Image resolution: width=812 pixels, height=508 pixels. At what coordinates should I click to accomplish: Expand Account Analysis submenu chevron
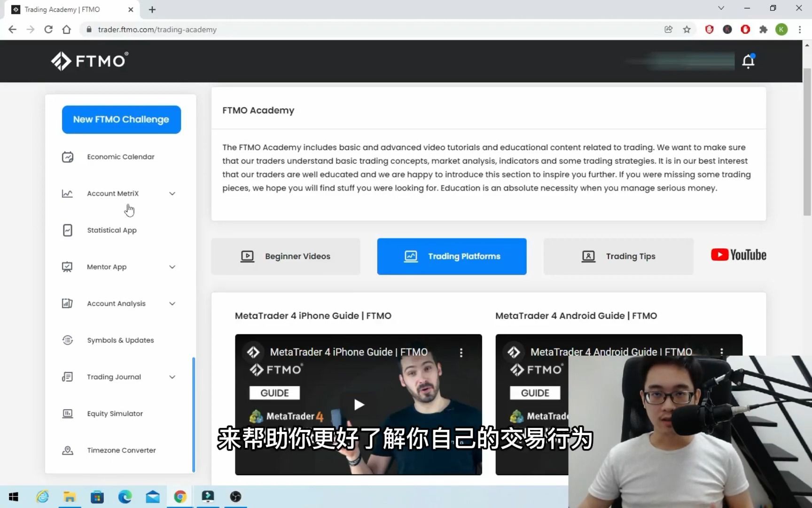pyautogui.click(x=172, y=303)
